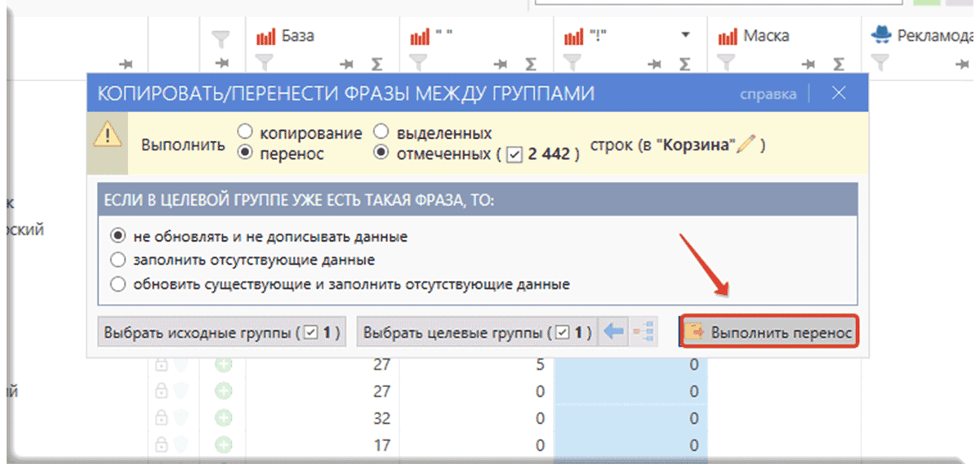This screenshot has height=464, width=980.
Task: Pin the База column
Action: 346,64
